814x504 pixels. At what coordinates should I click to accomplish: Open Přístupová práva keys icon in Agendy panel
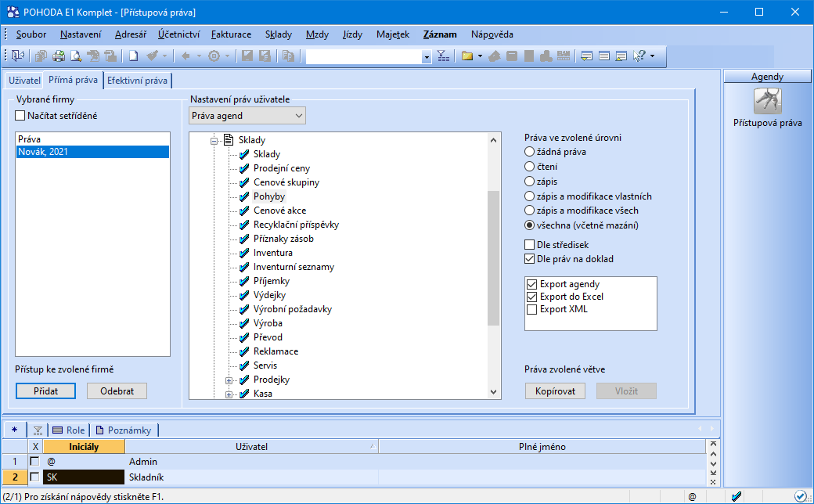[x=767, y=102]
